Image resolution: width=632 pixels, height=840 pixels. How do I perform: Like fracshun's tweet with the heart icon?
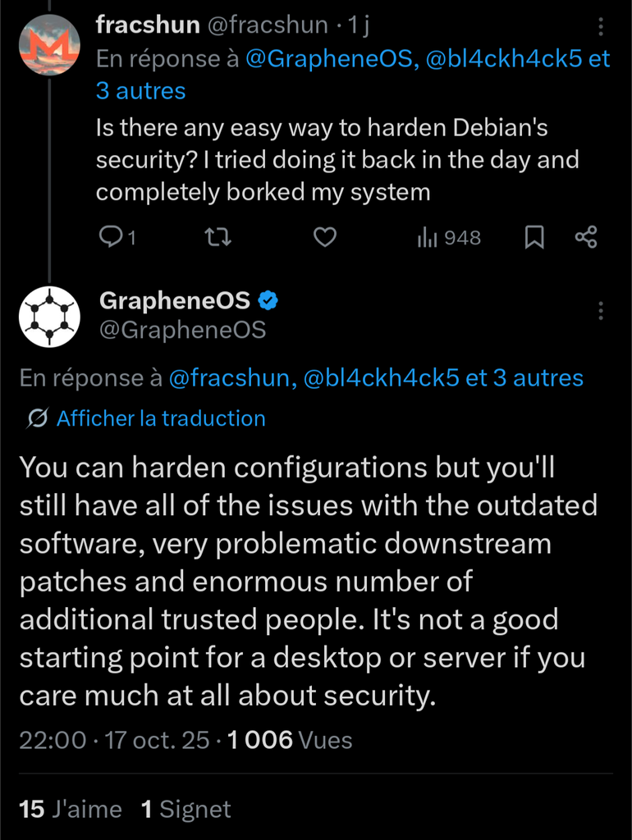[326, 237]
